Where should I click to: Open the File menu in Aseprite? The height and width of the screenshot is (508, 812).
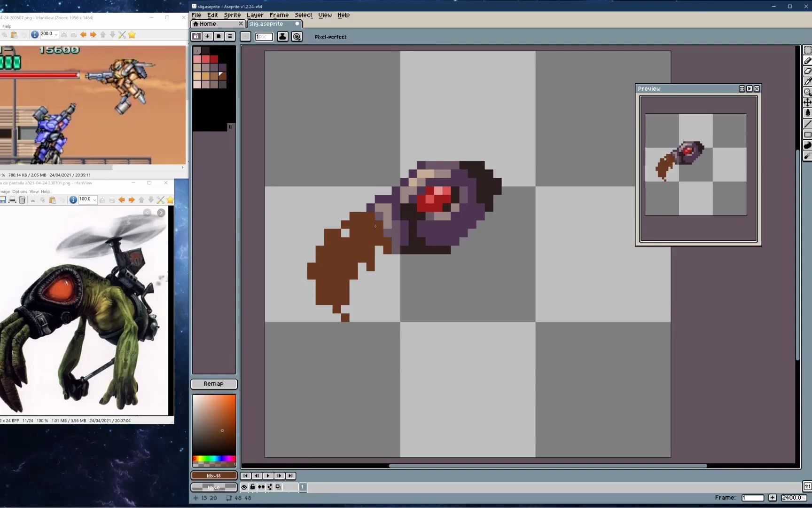[x=196, y=15]
